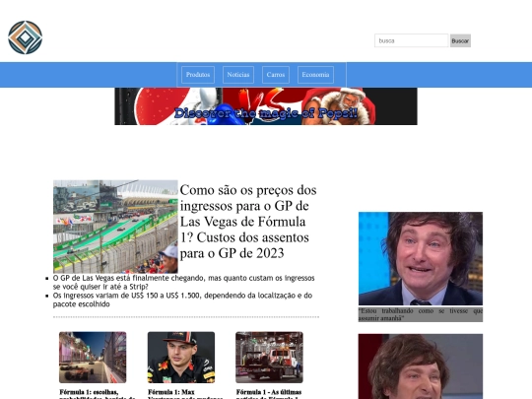532x399 pixels.
Task: Open article 'Fórmula 1: Max Verstappen'
Action: (185, 394)
